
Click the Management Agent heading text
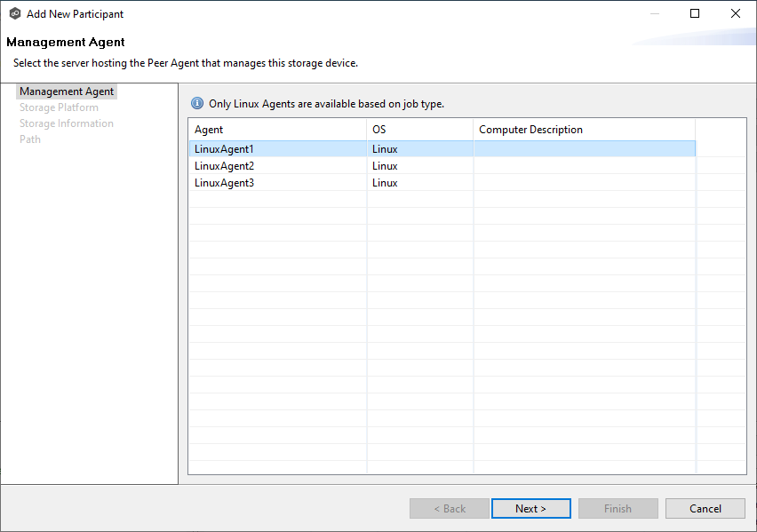[x=67, y=42]
